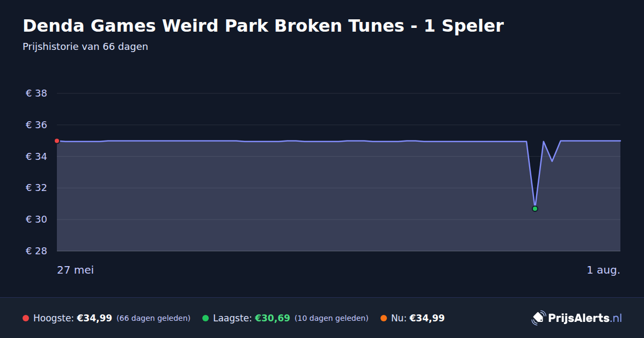The height and width of the screenshot is (338, 644).
Task: Click the green lowest-price dot on chart
Action: (535, 209)
